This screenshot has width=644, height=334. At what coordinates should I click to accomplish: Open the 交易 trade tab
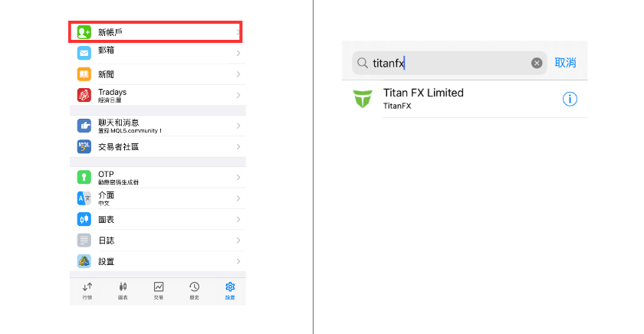click(159, 290)
